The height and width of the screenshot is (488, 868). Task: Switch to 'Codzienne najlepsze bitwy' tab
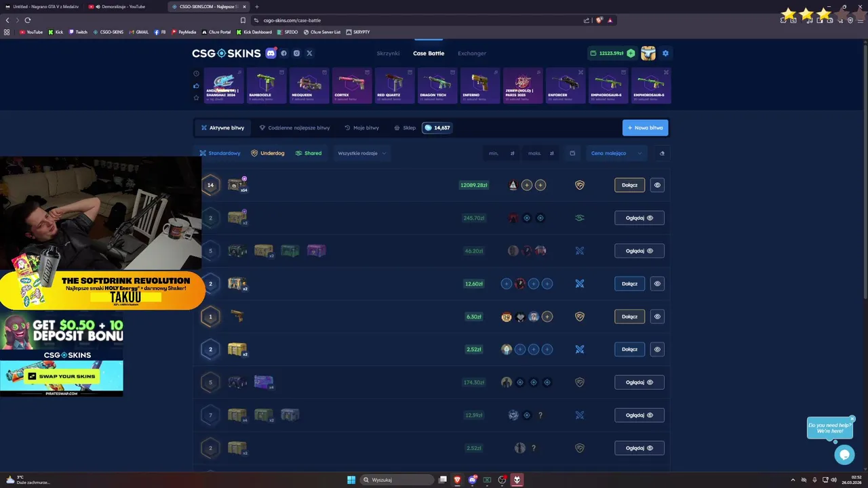294,127
